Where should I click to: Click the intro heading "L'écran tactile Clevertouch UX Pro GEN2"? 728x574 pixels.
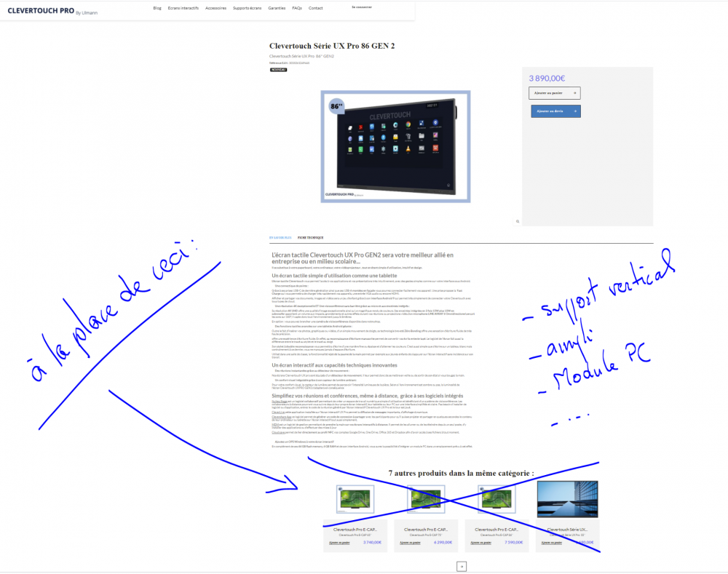tap(362, 258)
